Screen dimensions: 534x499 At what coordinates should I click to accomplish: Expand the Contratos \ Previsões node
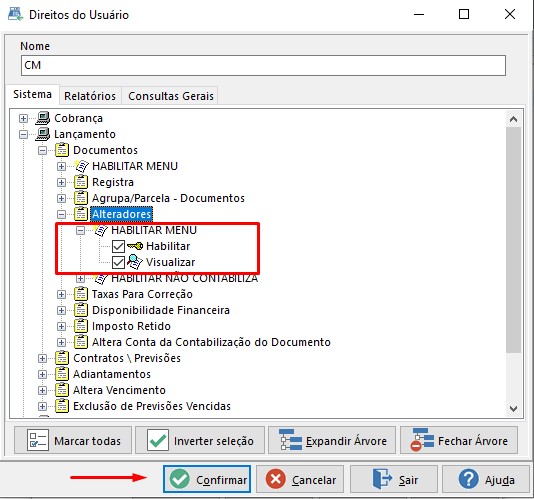click(x=42, y=358)
